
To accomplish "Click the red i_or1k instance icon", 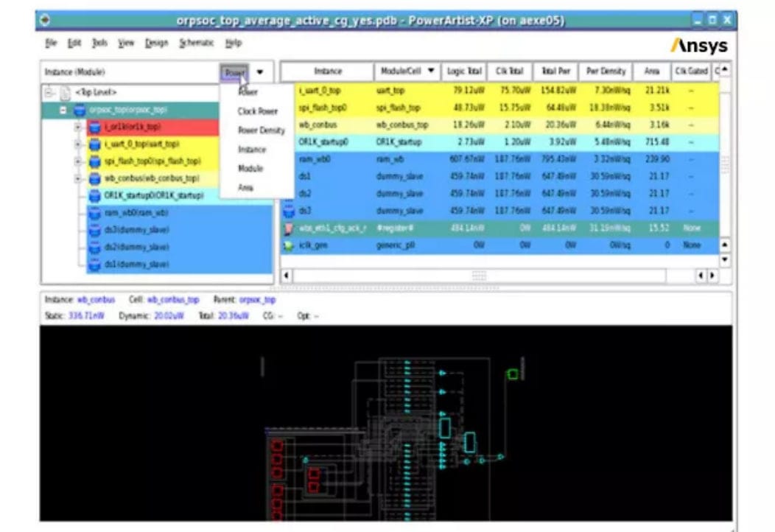I will pos(96,127).
